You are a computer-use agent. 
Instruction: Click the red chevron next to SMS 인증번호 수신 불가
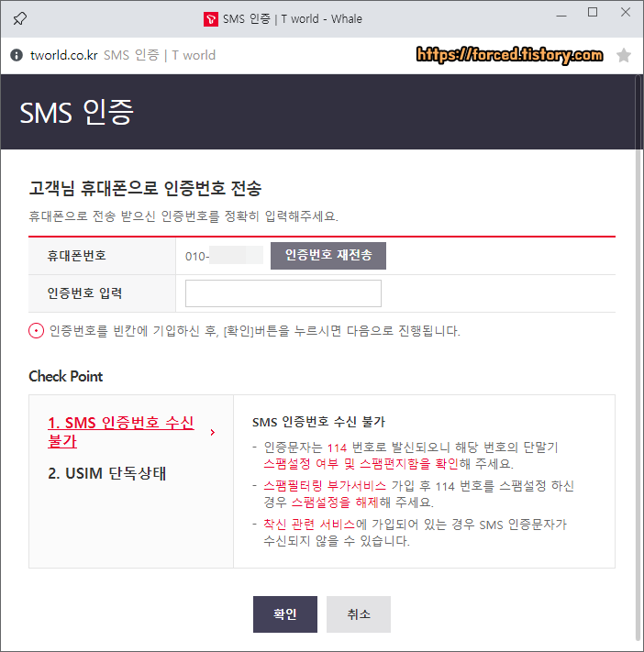(213, 433)
